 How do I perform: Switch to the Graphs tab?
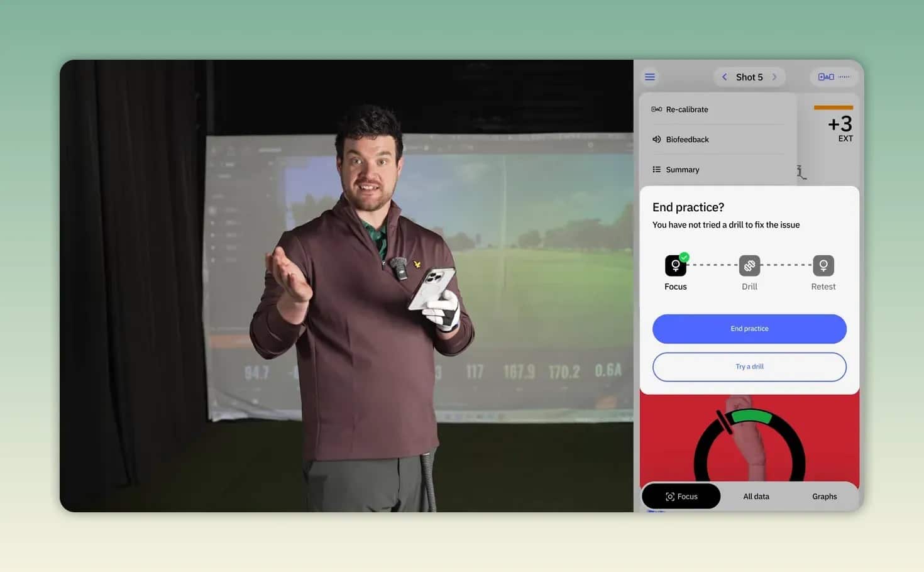point(824,497)
